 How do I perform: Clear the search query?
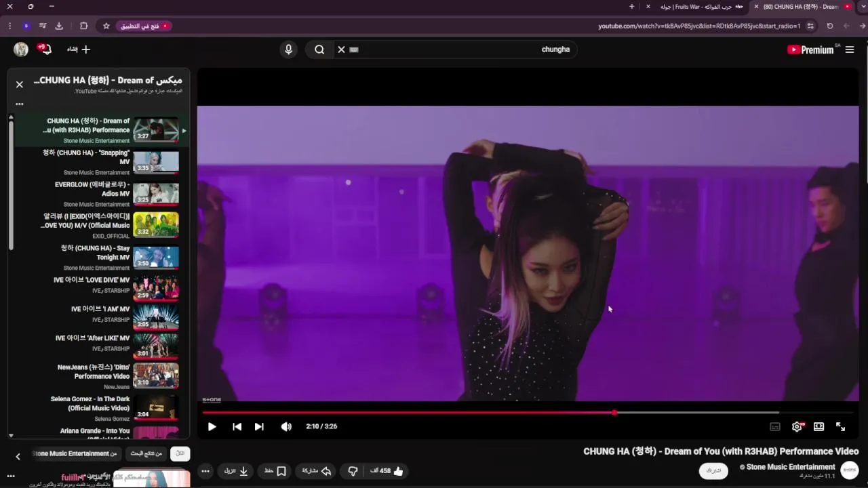(341, 49)
